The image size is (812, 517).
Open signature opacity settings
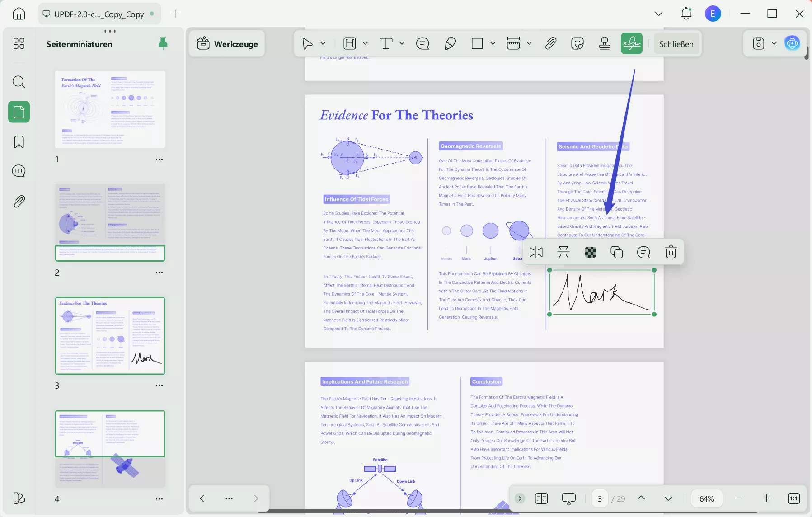591,252
